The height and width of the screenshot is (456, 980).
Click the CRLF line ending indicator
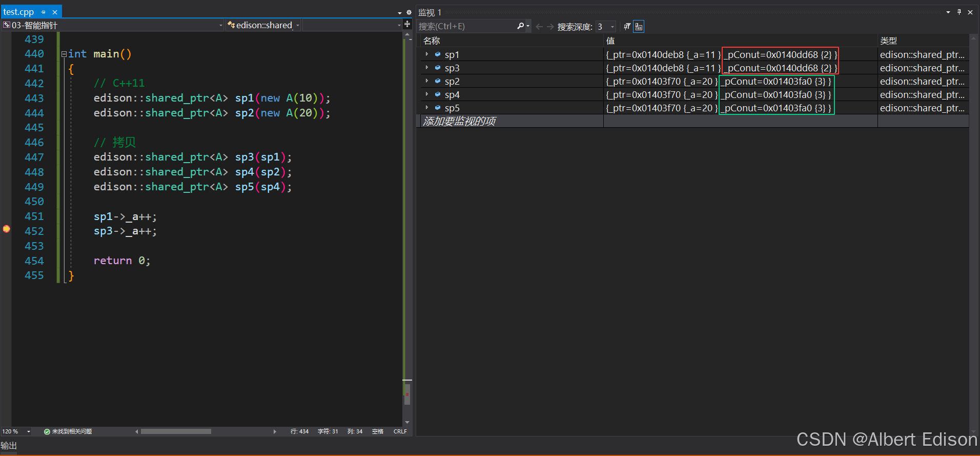(400, 431)
